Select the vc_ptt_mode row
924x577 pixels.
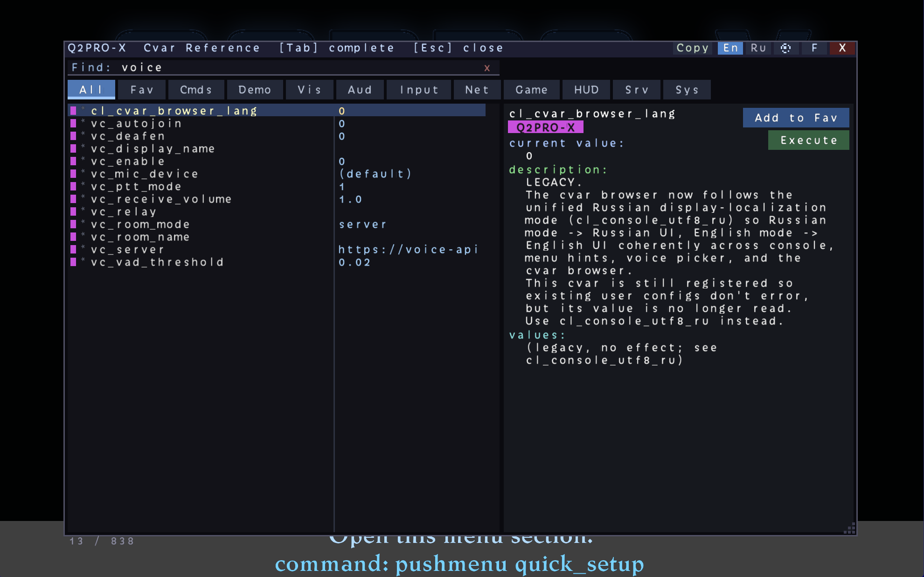[x=277, y=186]
